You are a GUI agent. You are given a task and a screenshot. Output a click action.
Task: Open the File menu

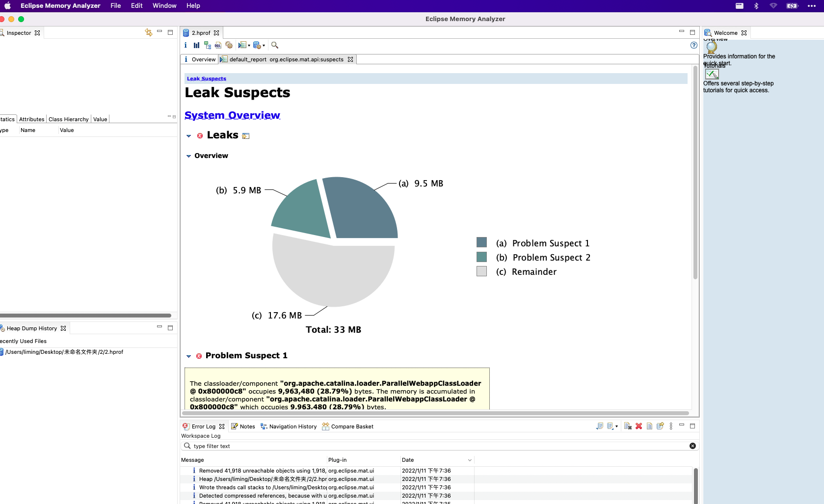116,6
